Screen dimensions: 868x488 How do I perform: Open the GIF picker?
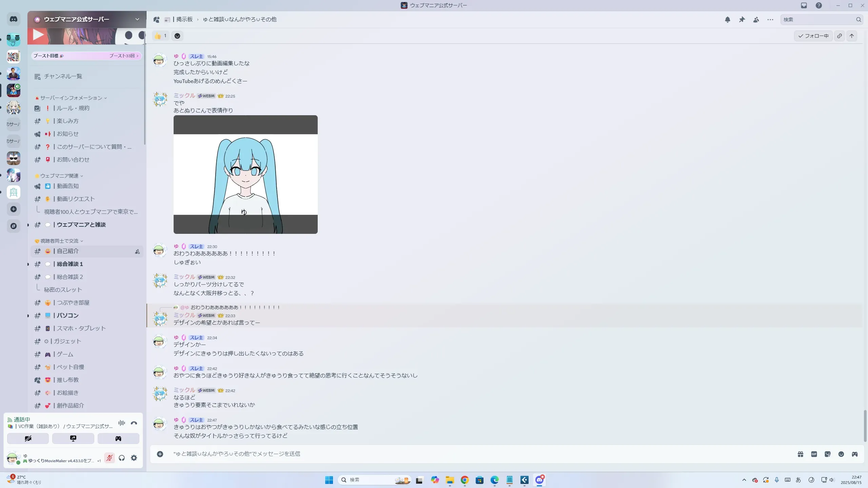[x=814, y=454]
